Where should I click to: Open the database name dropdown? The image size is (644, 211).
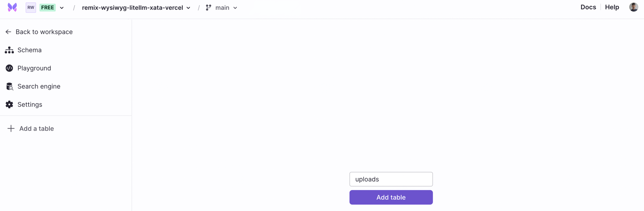click(x=188, y=8)
